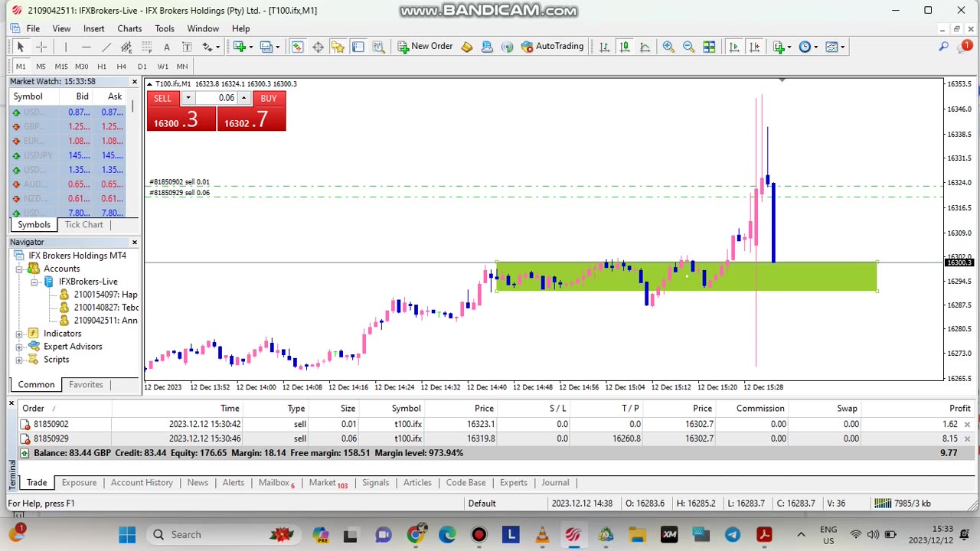Expand the Expert Advisors tree node
Viewport: 980px width, 551px height.
point(19,347)
